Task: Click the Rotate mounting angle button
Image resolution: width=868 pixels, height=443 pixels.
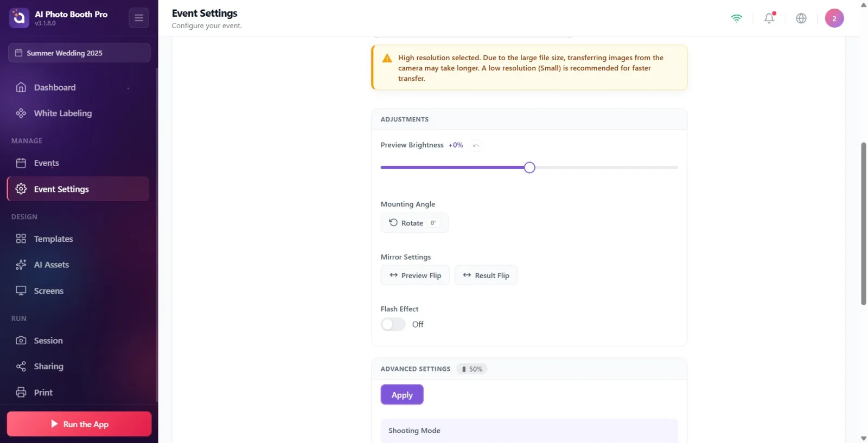Action: [414, 223]
